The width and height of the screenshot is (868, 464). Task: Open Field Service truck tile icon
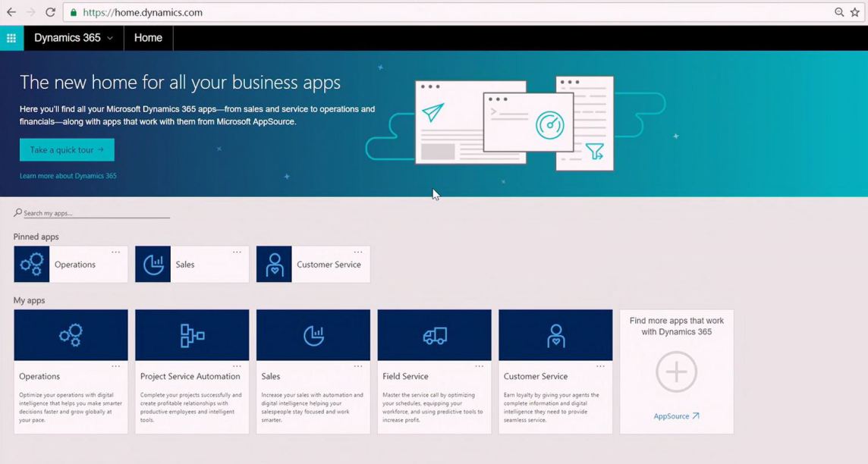coord(435,335)
